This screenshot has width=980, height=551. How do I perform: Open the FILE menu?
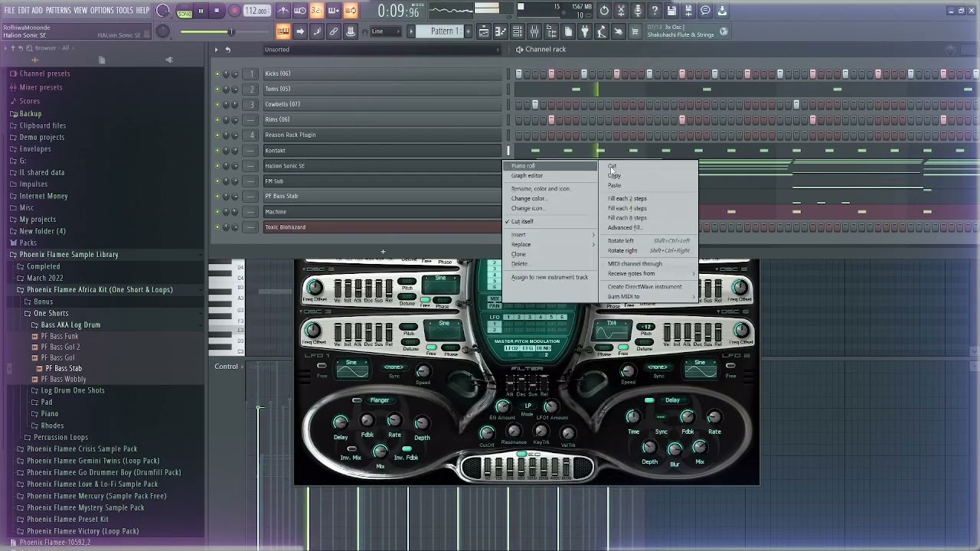pyautogui.click(x=10, y=10)
